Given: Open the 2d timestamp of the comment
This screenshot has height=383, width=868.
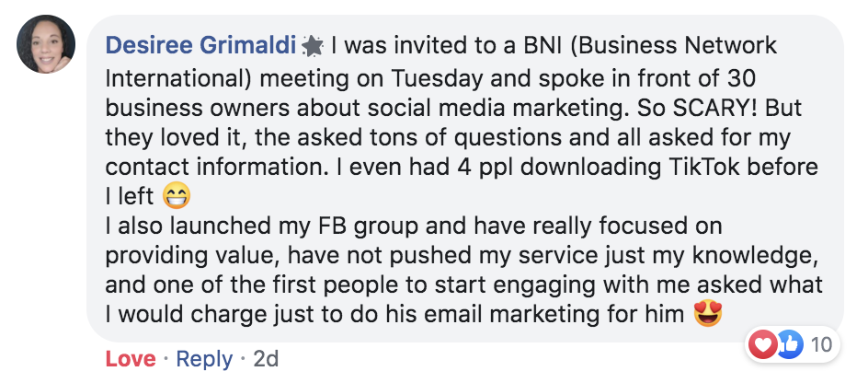Looking at the screenshot, I should click(265, 359).
